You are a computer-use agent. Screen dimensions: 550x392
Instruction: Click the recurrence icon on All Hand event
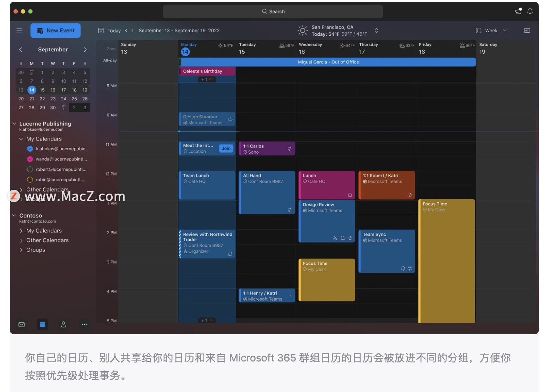coord(290,210)
